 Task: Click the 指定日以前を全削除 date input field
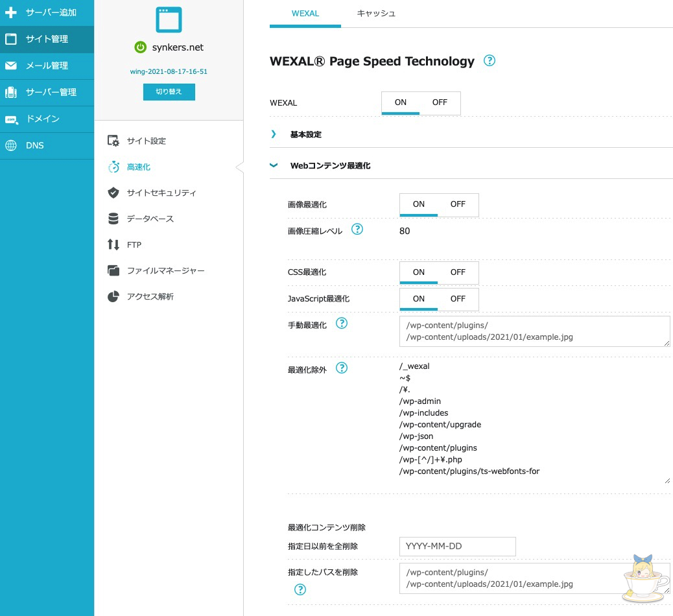pos(457,546)
